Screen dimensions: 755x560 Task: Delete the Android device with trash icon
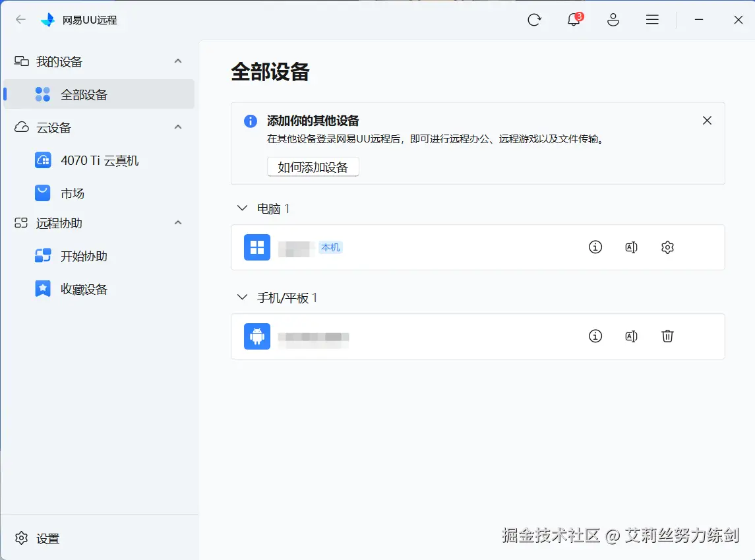tap(667, 336)
